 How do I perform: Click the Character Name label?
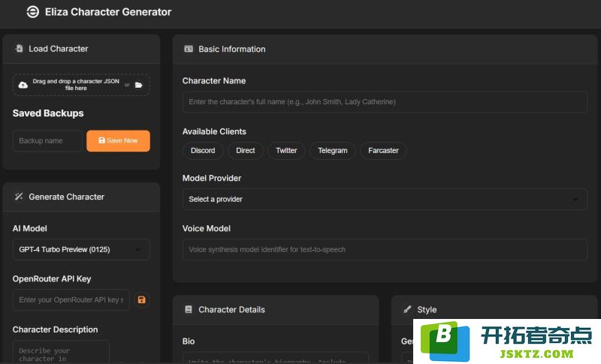[x=214, y=81]
